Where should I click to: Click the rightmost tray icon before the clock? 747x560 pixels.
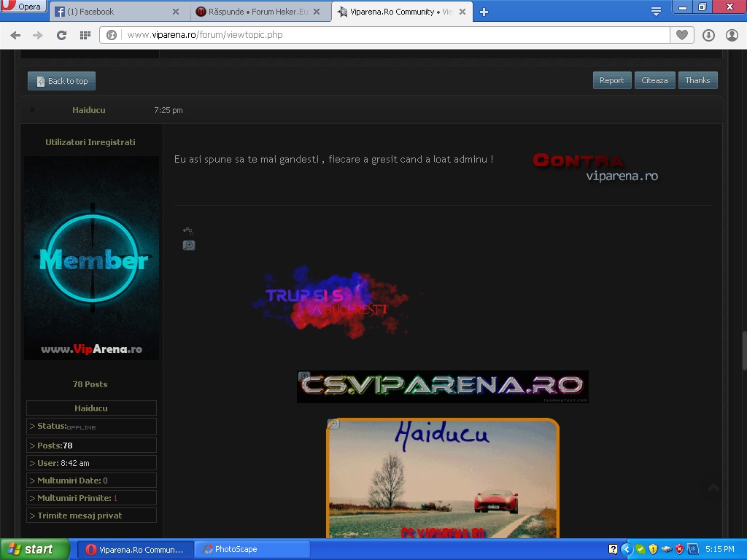tap(693, 549)
